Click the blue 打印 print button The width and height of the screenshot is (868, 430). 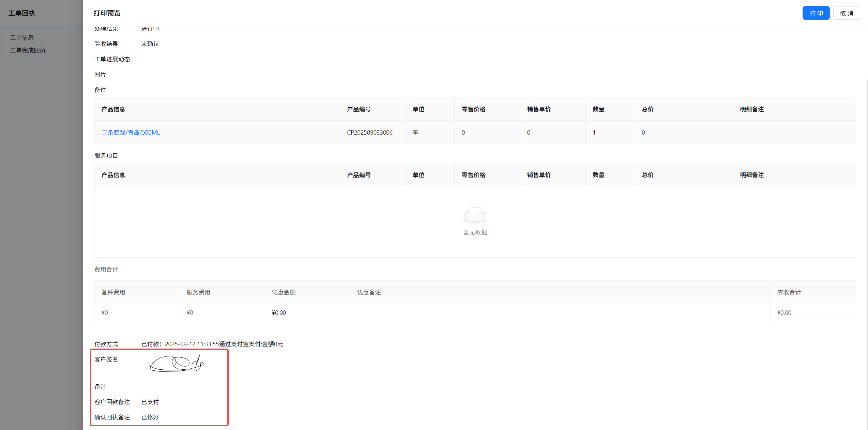816,13
